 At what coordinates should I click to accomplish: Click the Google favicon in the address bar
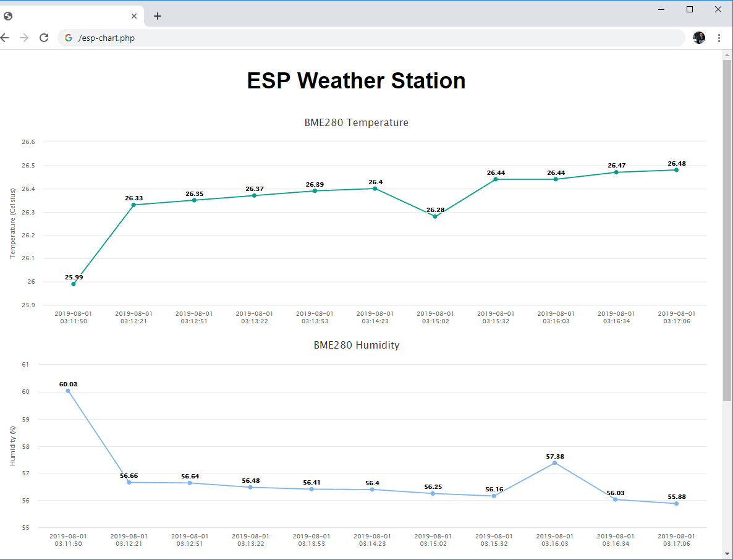(68, 38)
